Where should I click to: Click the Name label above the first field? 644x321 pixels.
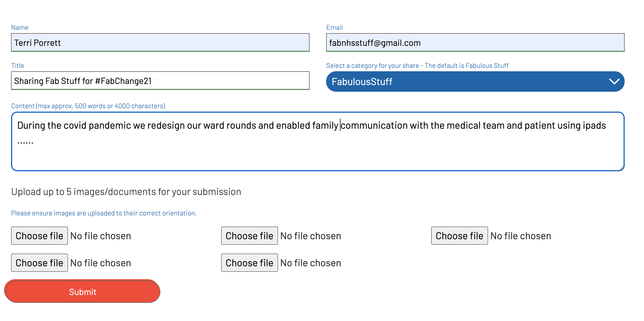(x=20, y=28)
